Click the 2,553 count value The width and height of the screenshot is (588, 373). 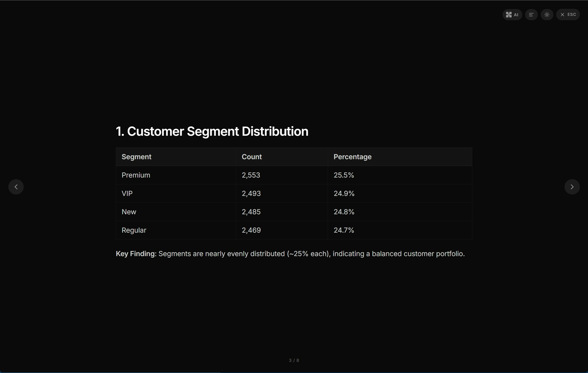tap(251, 175)
